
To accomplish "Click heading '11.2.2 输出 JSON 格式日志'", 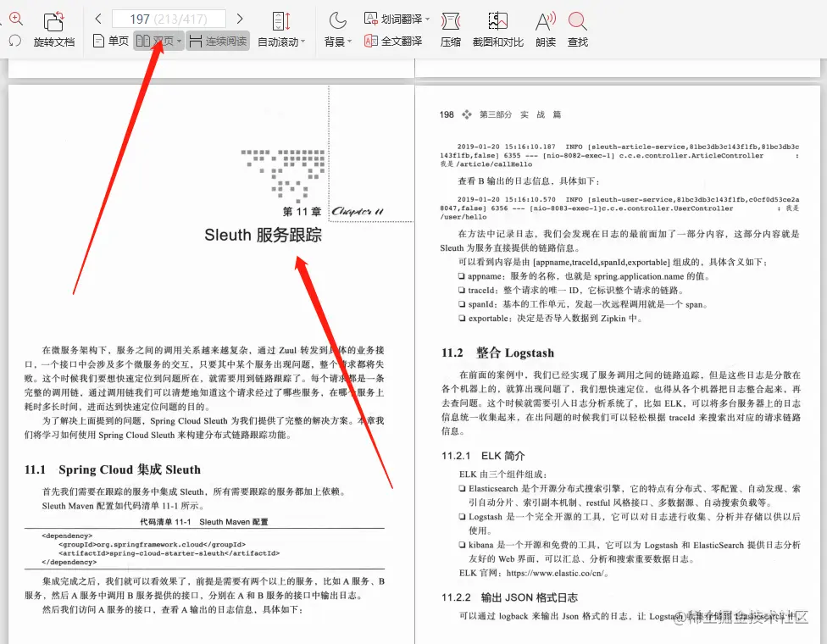I will (x=509, y=597).
